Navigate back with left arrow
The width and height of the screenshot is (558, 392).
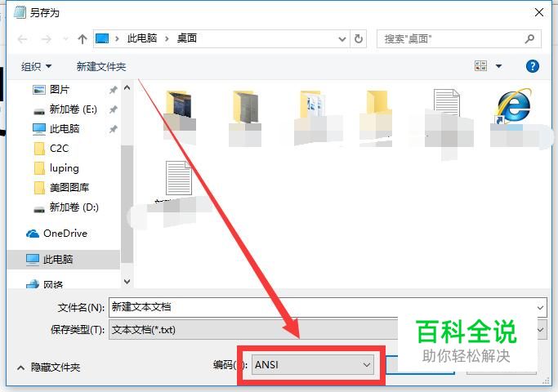pyautogui.click(x=22, y=38)
